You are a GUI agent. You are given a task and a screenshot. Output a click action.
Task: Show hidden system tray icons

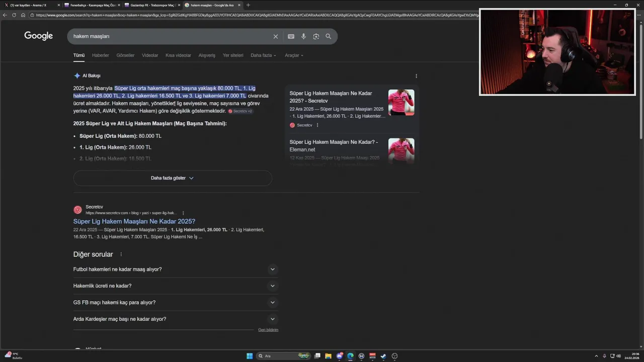597,356
